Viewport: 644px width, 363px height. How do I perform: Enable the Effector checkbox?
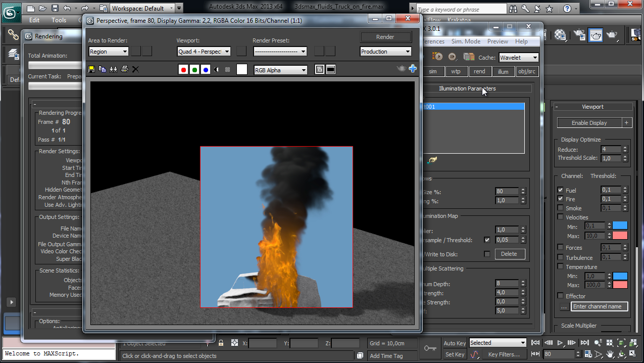pyautogui.click(x=560, y=296)
